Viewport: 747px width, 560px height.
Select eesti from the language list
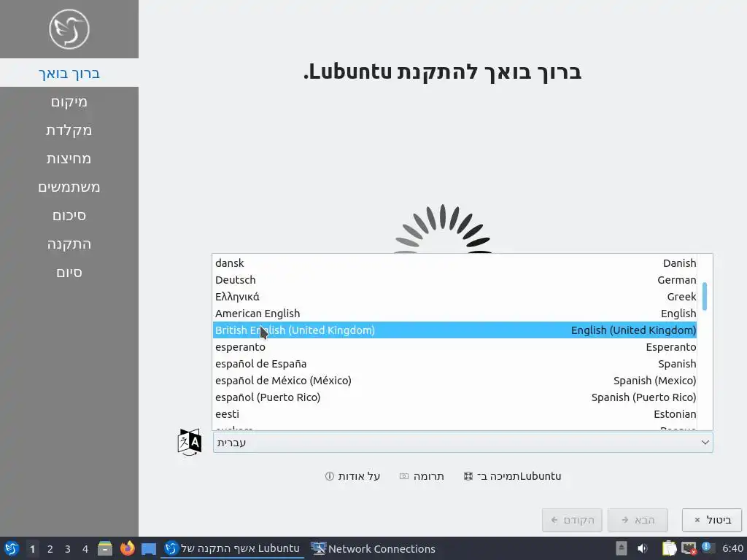pyautogui.click(x=455, y=414)
